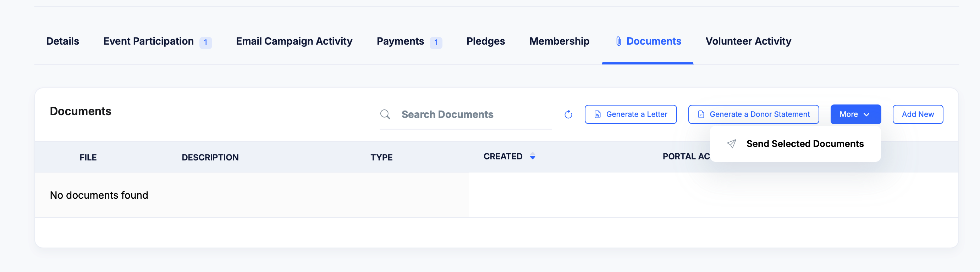
Task: Click the refresh documents icon
Action: [x=568, y=114]
